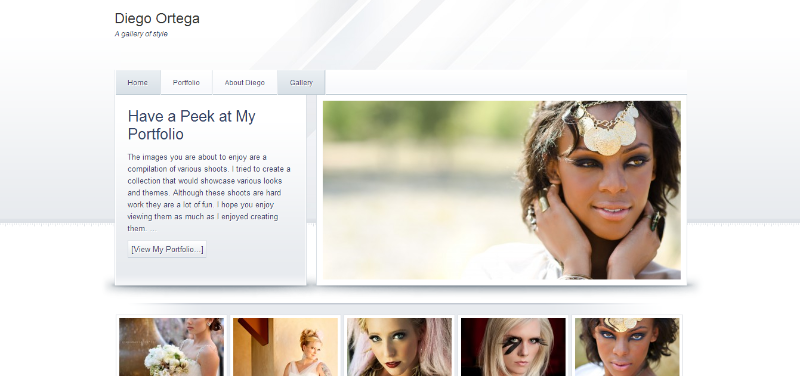Click the gold coin headpiece in the featured photo
The width and height of the screenshot is (800, 376).
[x=607, y=128]
